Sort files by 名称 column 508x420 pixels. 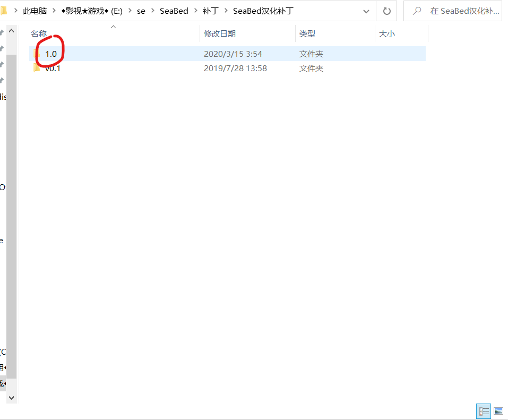click(39, 33)
